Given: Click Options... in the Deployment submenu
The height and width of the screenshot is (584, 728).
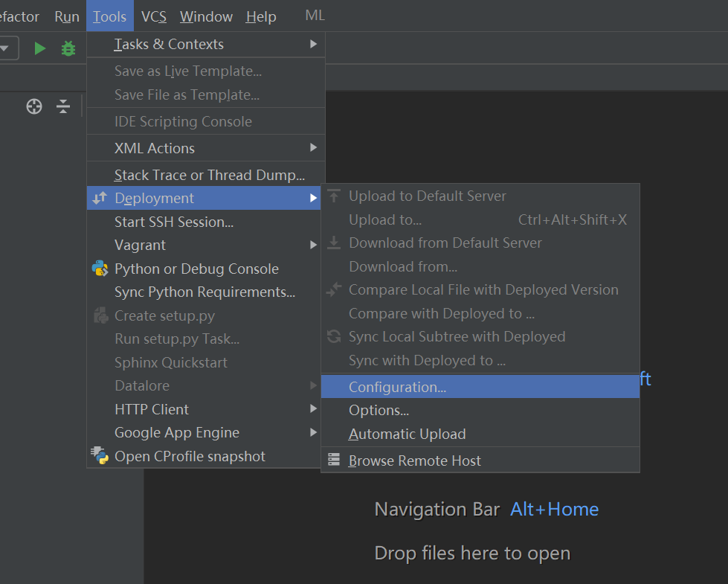Looking at the screenshot, I should coord(379,410).
